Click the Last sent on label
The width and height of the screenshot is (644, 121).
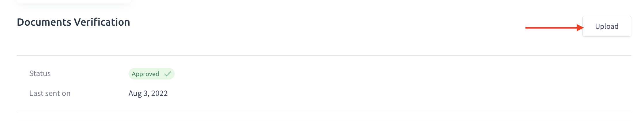(50, 93)
